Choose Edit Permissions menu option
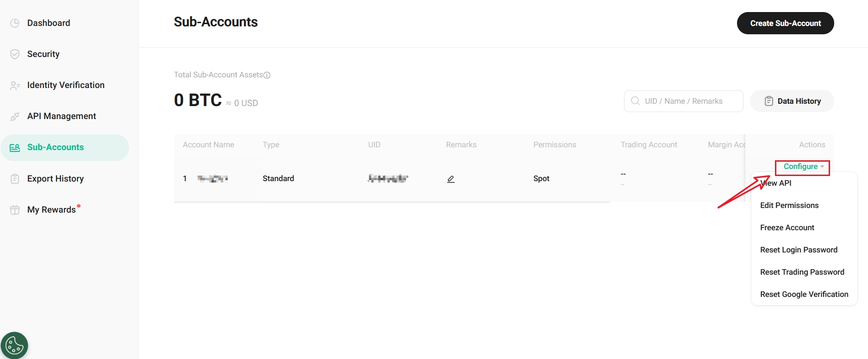 789,205
